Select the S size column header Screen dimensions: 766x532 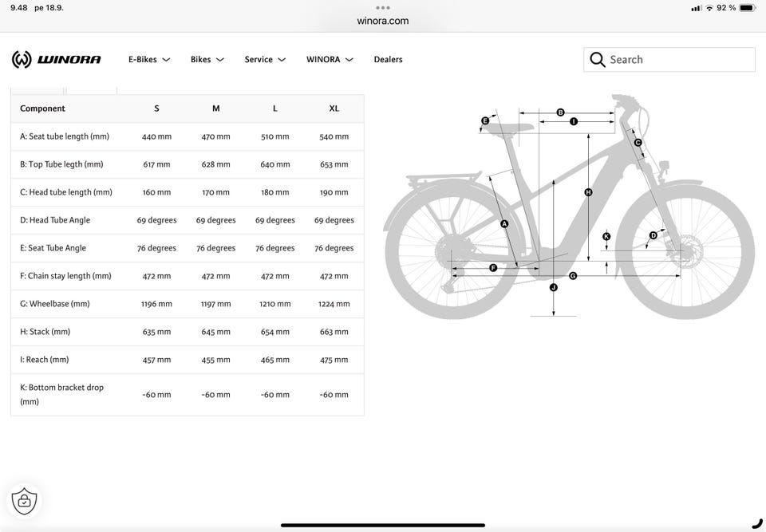pos(157,108)
